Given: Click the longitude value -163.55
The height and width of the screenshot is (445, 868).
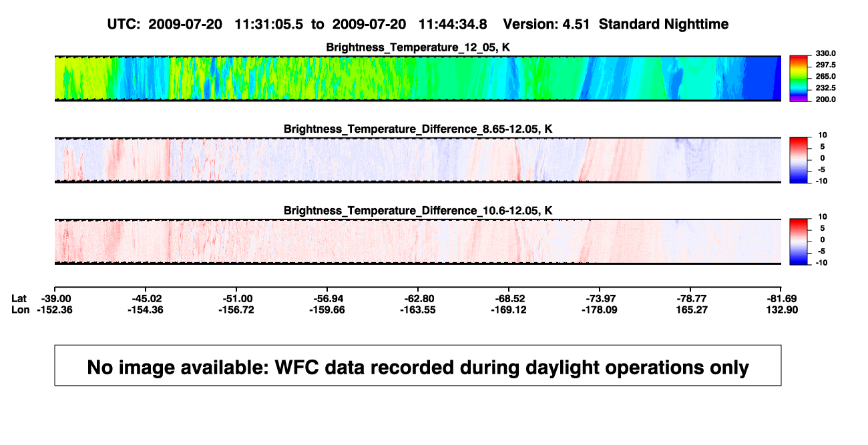Looking at the screenshot, I should 419,310.
